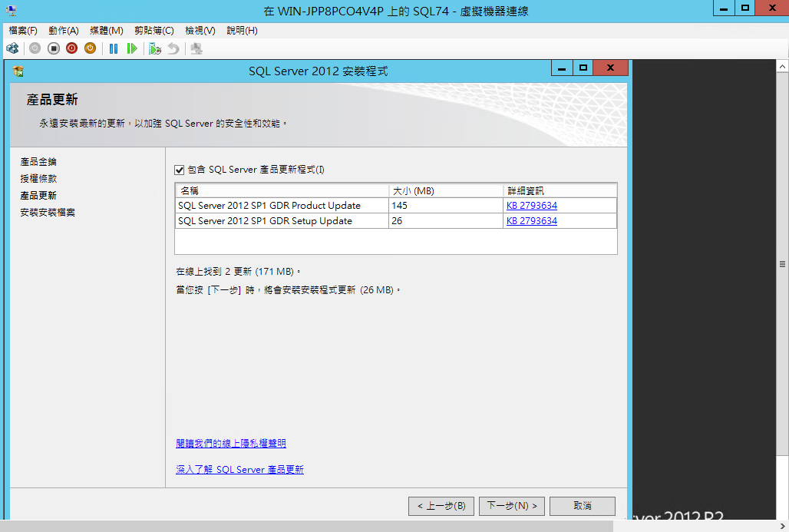This screenshot has height=532, width=789.
Task: Save VM state with the orange power icon
Action: 90,48
